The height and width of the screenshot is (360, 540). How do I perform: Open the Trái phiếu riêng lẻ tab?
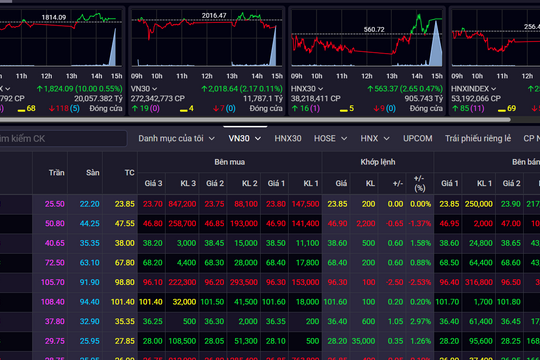click(478, 138)
